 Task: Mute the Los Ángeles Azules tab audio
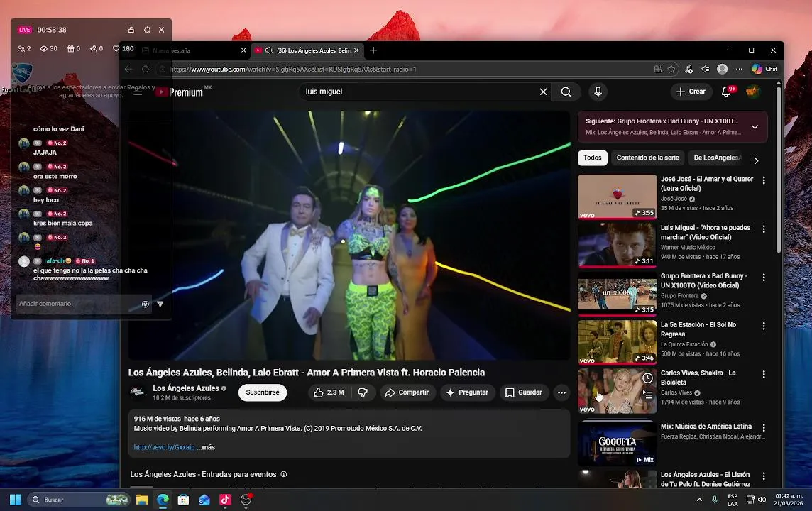click(x=269, y=50)
